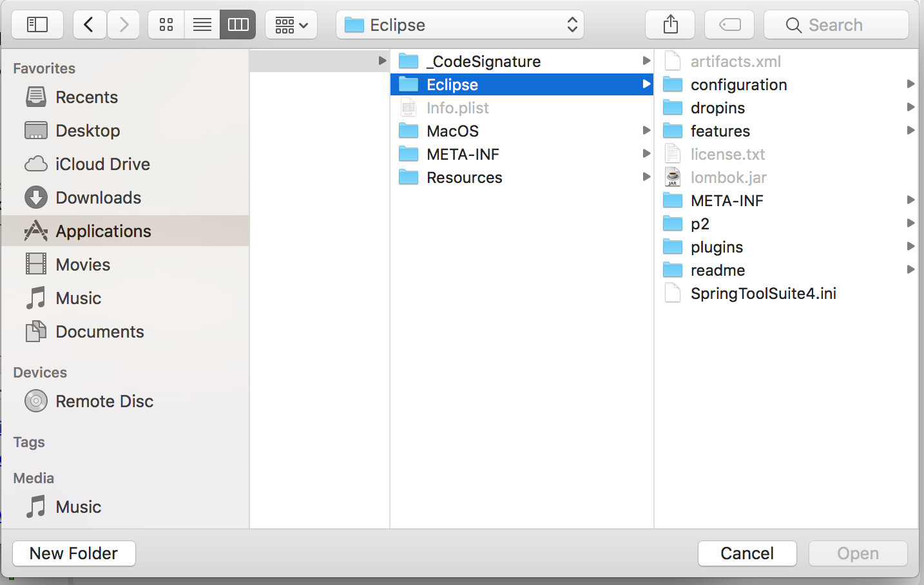Select the _CodeSignature folder

[x=522, y=61]
